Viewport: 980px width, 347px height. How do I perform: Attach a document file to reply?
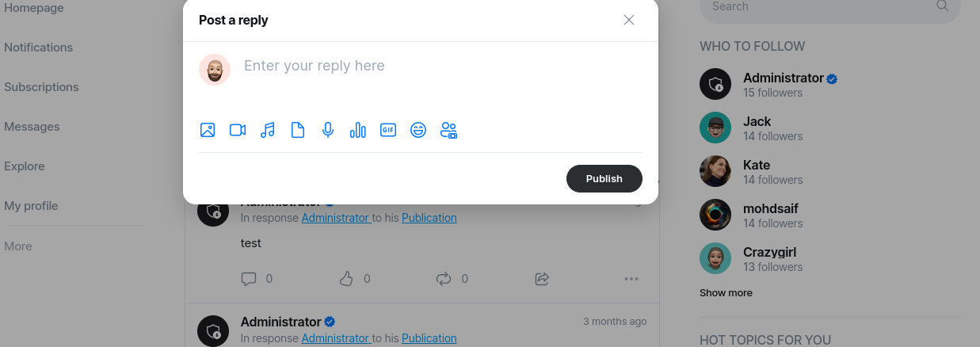coord(298,130)
